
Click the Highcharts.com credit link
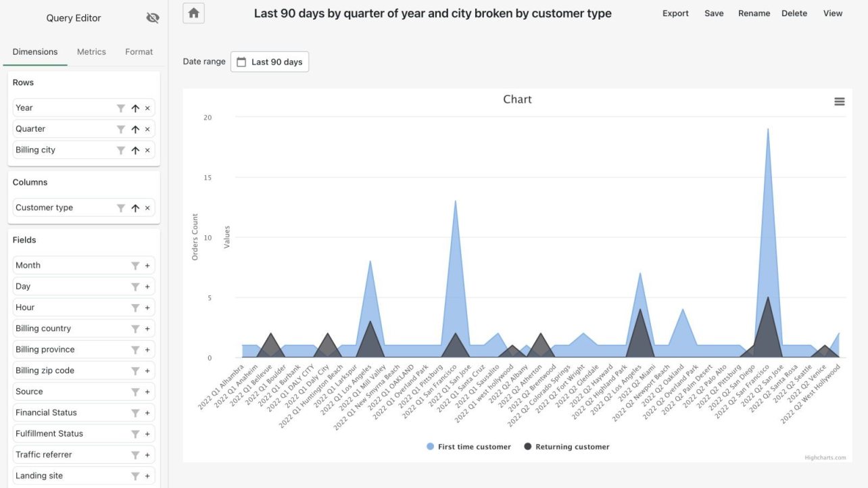tap(825, 458)
